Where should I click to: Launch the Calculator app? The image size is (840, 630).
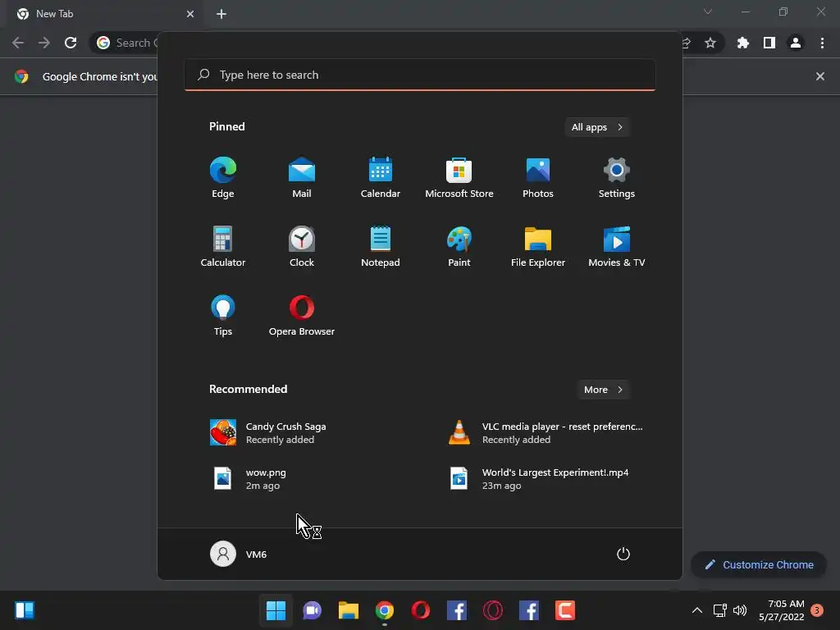(x=223, y=246)
